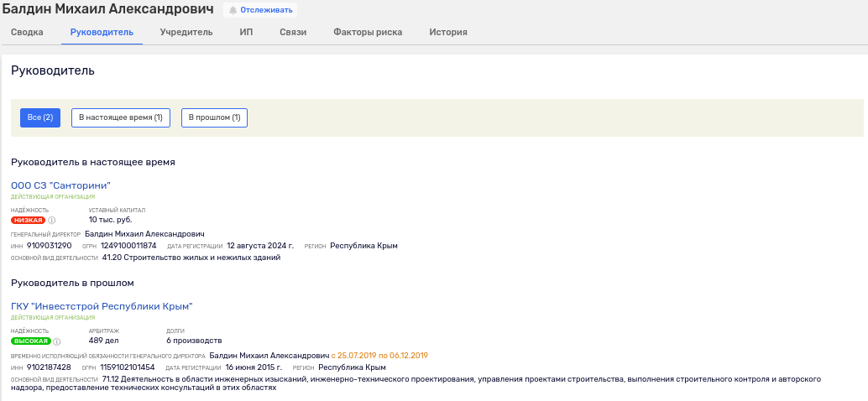Click the 489 дел arbitration value
The height and width of the screenshot is (401, 868).
pyautogui.click(x=103, y=341)
